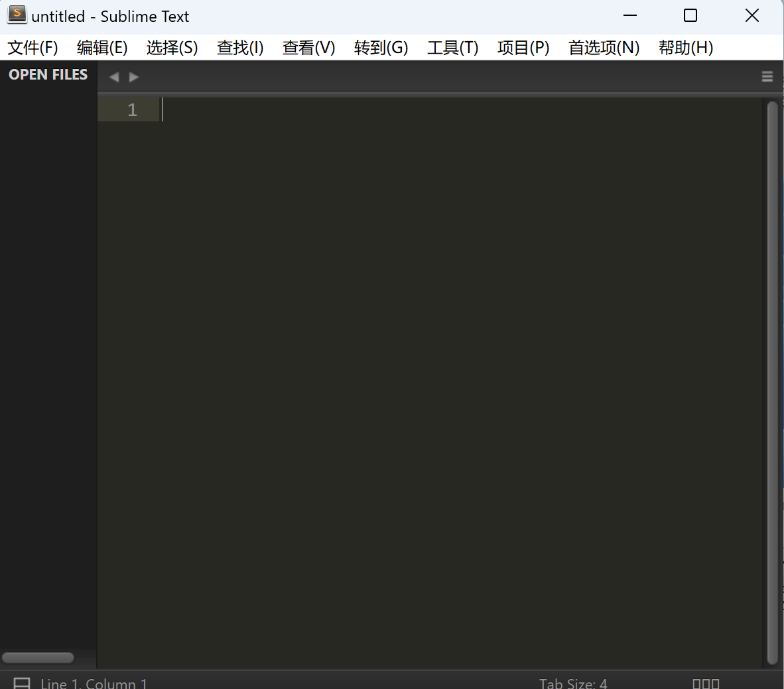Toggle the side bar using status bar icon
Screen dimensions: 784x689
tap(22, 683)
